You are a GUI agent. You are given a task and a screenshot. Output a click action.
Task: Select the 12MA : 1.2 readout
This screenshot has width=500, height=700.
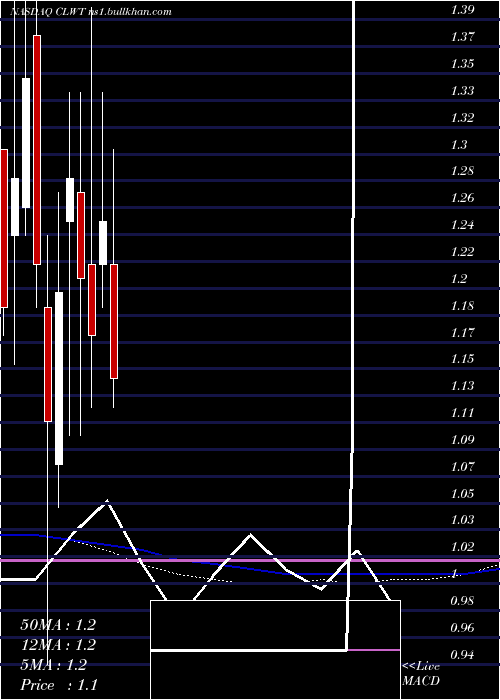58,645
